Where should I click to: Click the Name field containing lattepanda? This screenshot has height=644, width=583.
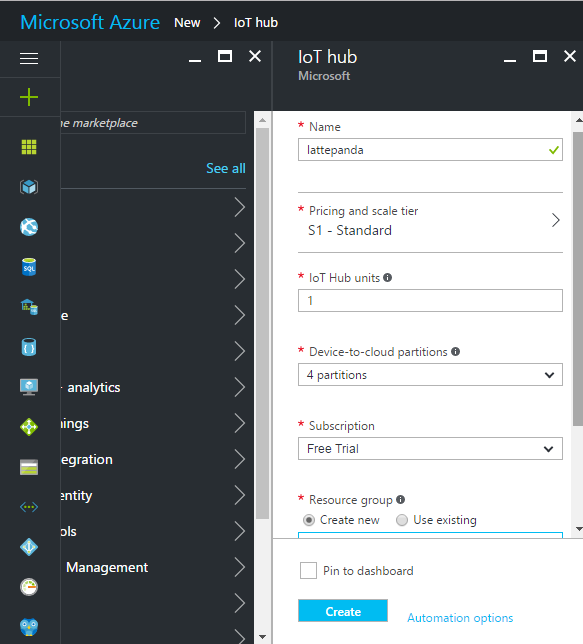(430, 150)
